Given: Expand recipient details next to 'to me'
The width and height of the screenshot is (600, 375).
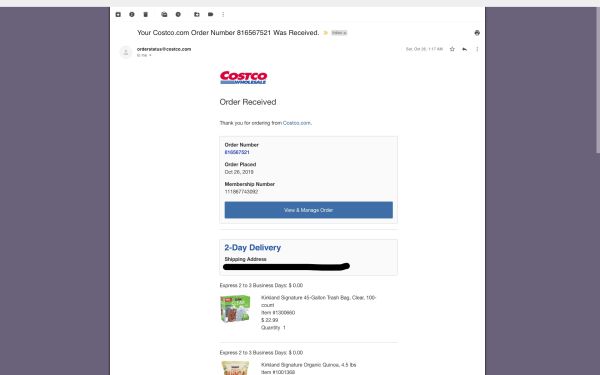Looking at the screenshot, I should pos(150,55).
